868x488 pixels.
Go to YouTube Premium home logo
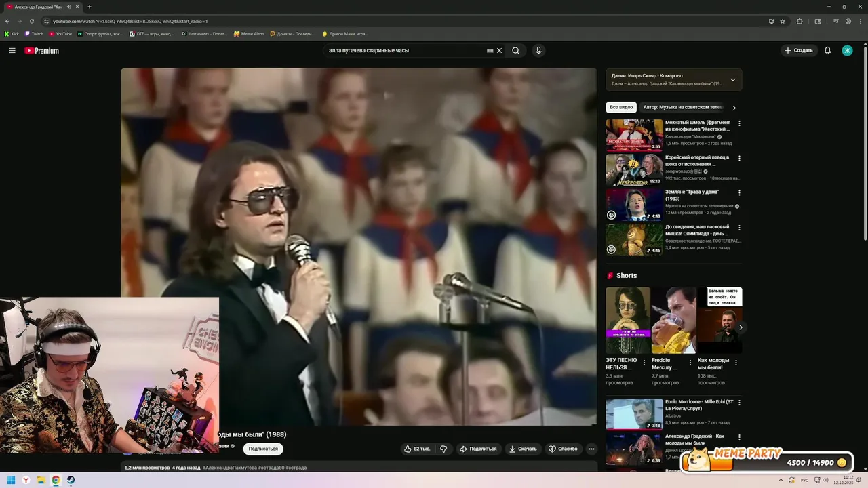[x=41, y=51]
